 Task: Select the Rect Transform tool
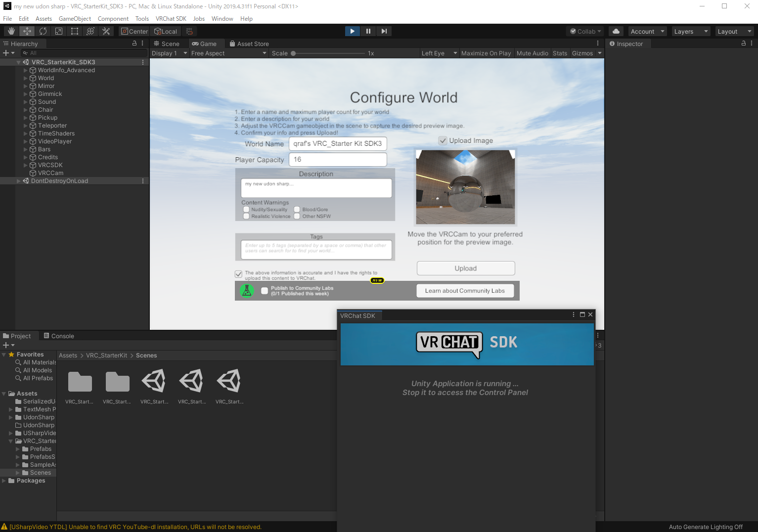(x=75, y=31)
